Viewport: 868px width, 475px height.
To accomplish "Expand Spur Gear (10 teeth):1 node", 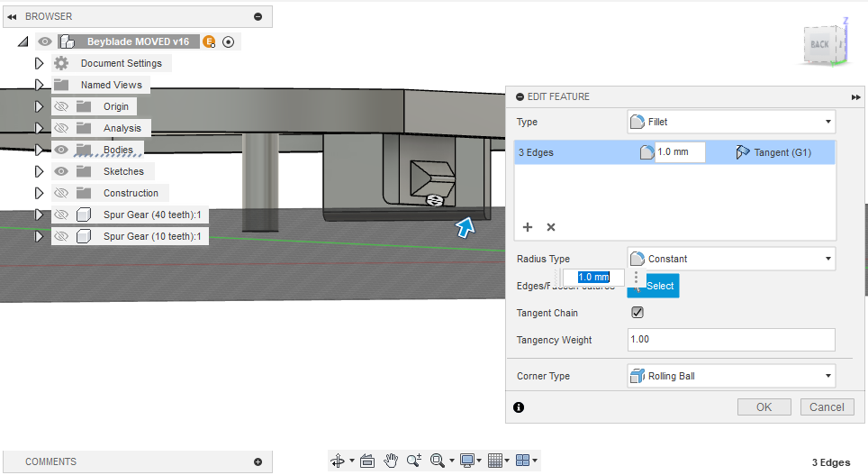I will pyautogui.click(x=39, y=236).
